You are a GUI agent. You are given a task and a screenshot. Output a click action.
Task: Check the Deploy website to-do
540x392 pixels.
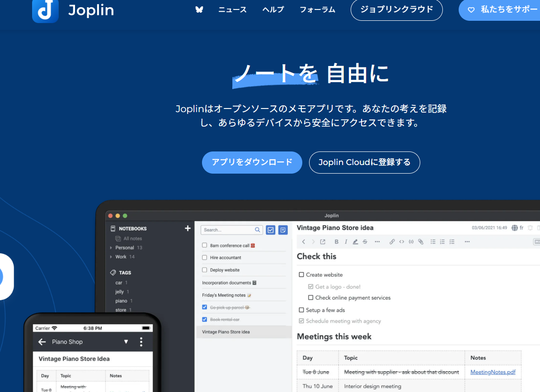click(x=205, y=270)
